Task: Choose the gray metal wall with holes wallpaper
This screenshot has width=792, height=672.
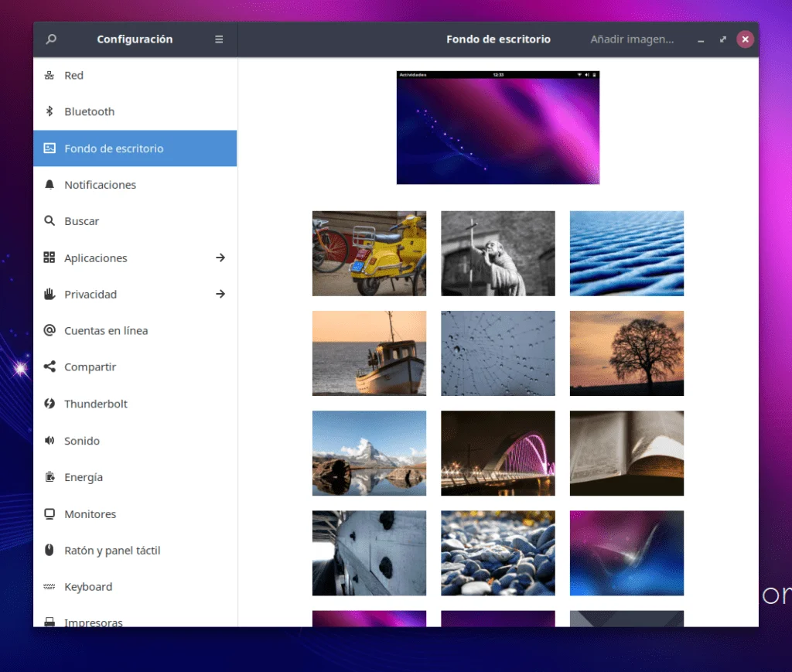Action: pos(369,554)
